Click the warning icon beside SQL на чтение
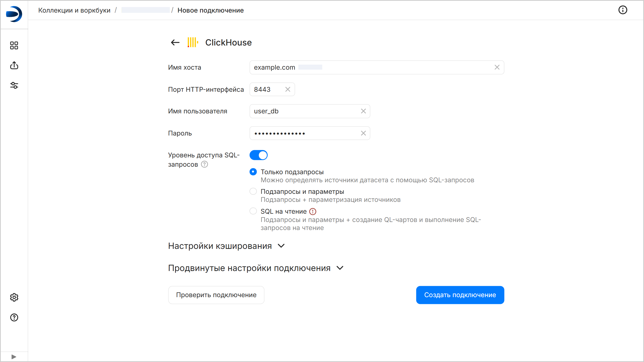Screen dimensions: 644x362 tap(313, 212)
